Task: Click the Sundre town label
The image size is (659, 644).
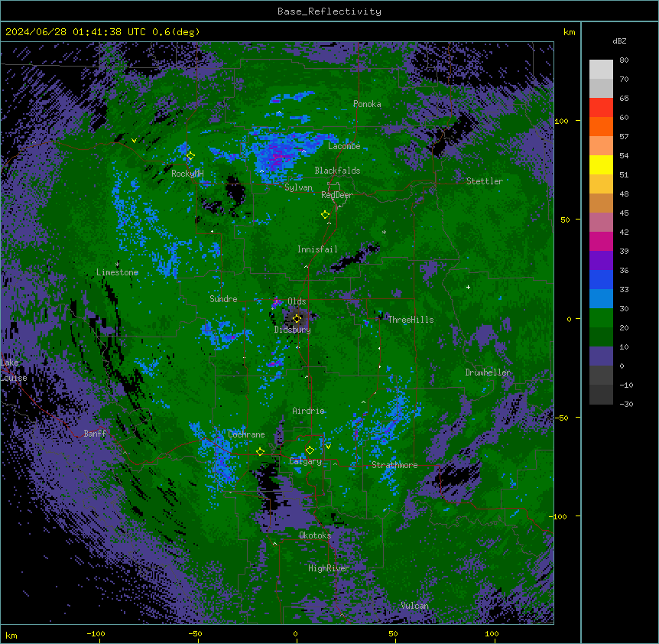Action: tap(223, 299)
